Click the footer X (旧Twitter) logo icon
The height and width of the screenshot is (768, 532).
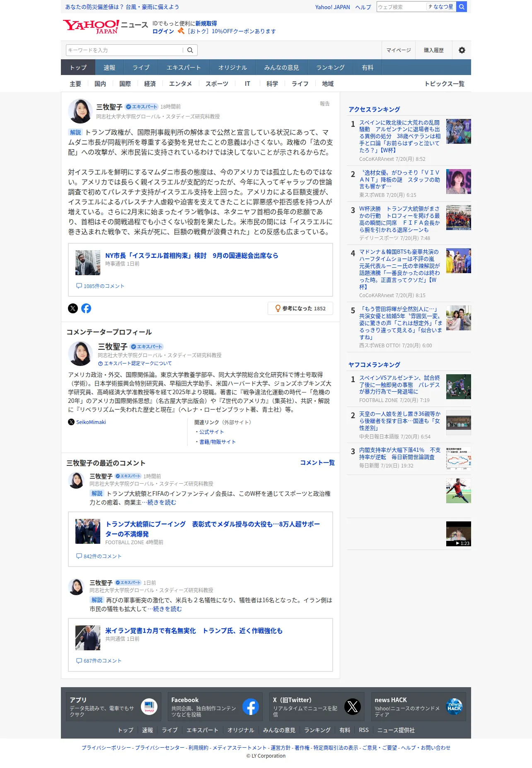[353, 707]
